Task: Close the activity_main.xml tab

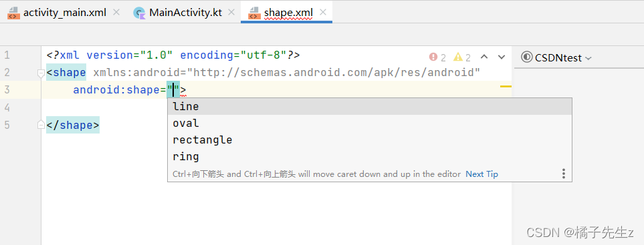Action: coord(116,12)
